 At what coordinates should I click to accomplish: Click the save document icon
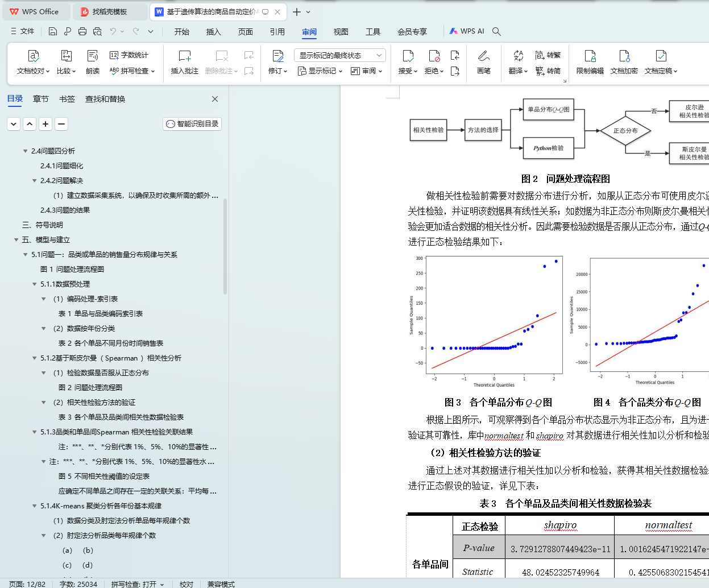pos(53,31)
